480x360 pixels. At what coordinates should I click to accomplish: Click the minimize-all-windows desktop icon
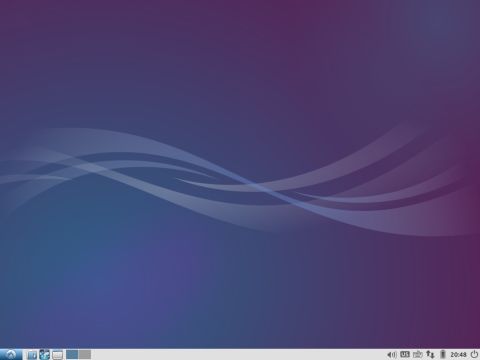coord(57,355)
